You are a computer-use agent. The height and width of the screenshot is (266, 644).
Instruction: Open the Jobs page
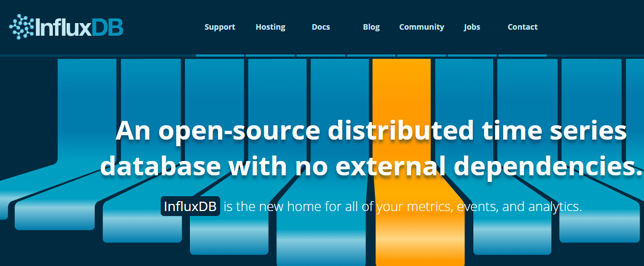(472, 27)
